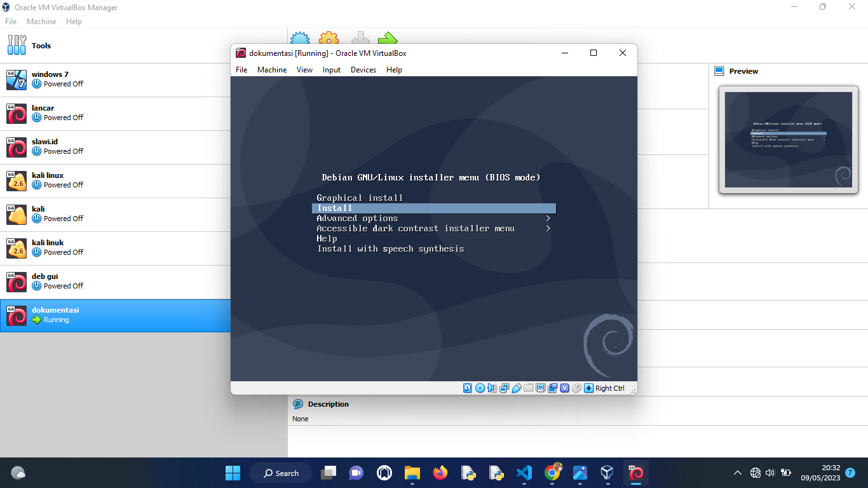Open the weather widget on the taskbar
This screenshot has width=868, height=488.
[18, 473]
